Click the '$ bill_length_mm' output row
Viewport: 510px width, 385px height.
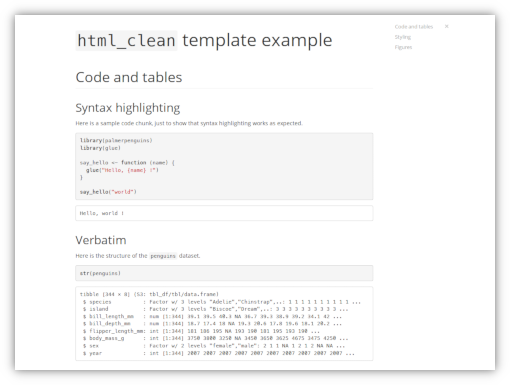(212, 316)
